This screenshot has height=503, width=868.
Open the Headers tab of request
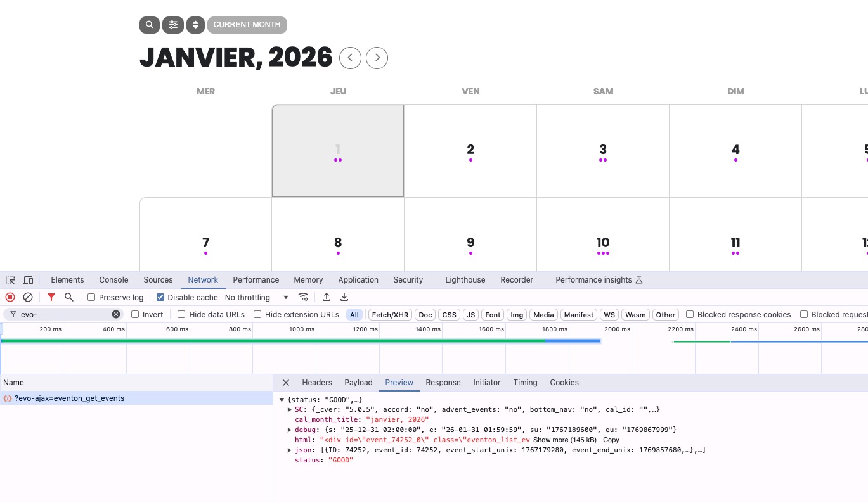(x=317, y=383)
